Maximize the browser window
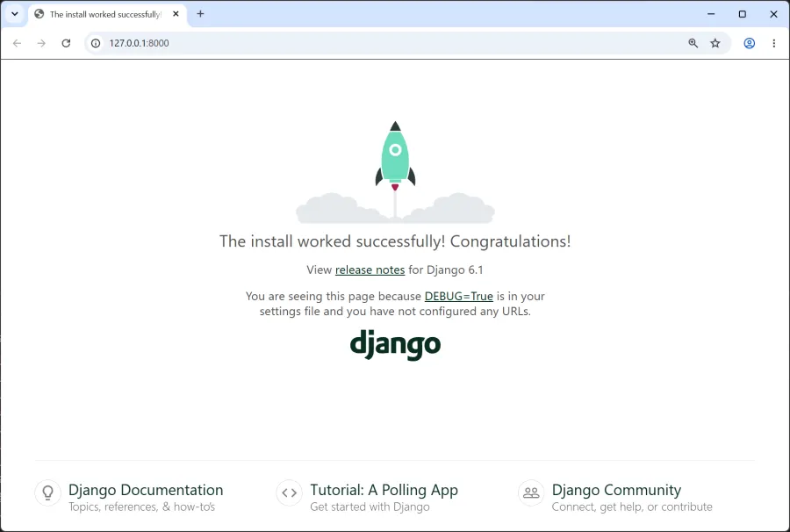The image size is (790, 532). [x=742, y=14]
